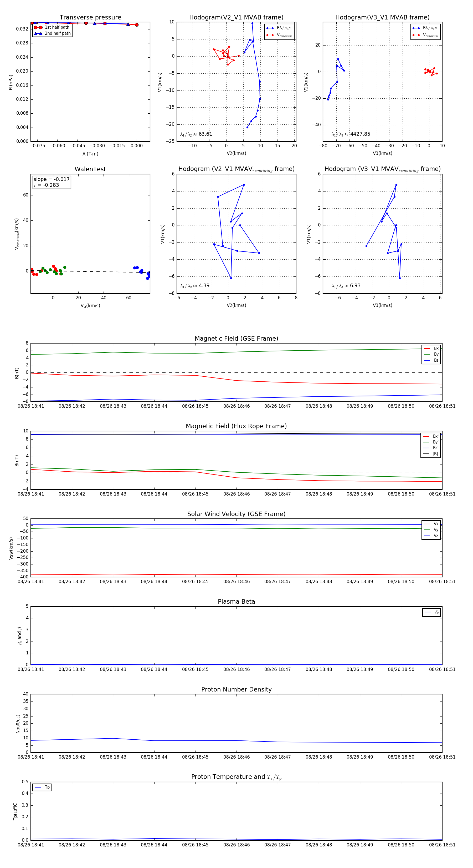Image resolution: width=473 pixels, height=868 pixels.
Task: Click the 'Proton Temperature and Te/Tp' title
Action: click(x=236, y=777)
